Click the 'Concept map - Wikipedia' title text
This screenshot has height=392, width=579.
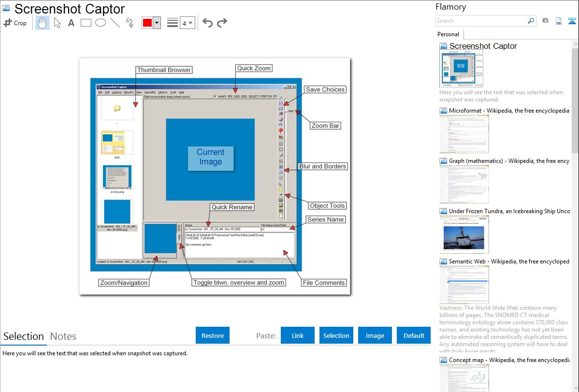pos(509,360)
